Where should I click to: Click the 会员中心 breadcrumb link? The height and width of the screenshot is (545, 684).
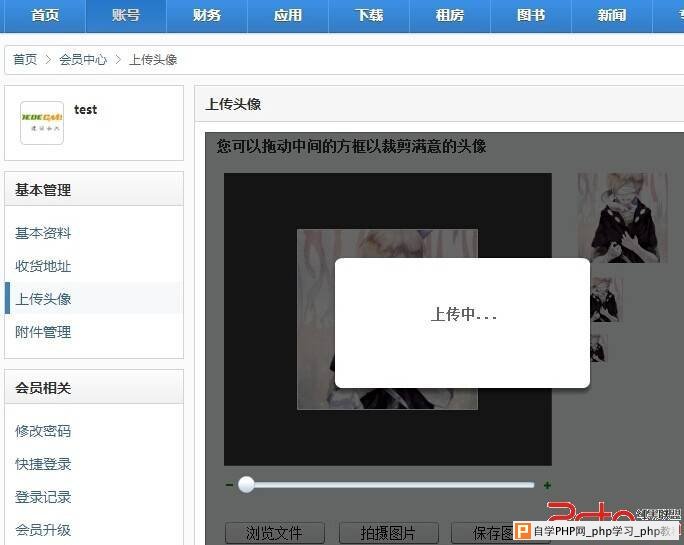pos(83,59)
